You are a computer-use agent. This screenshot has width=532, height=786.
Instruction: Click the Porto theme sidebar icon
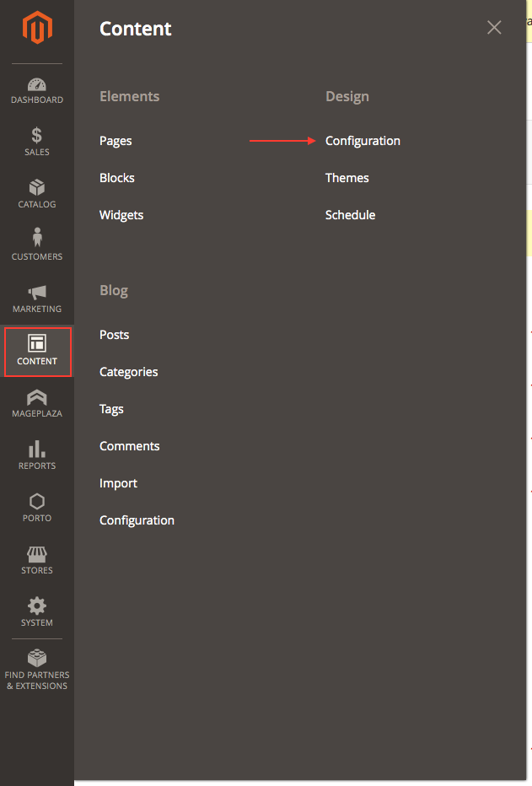tap(36, 507)
